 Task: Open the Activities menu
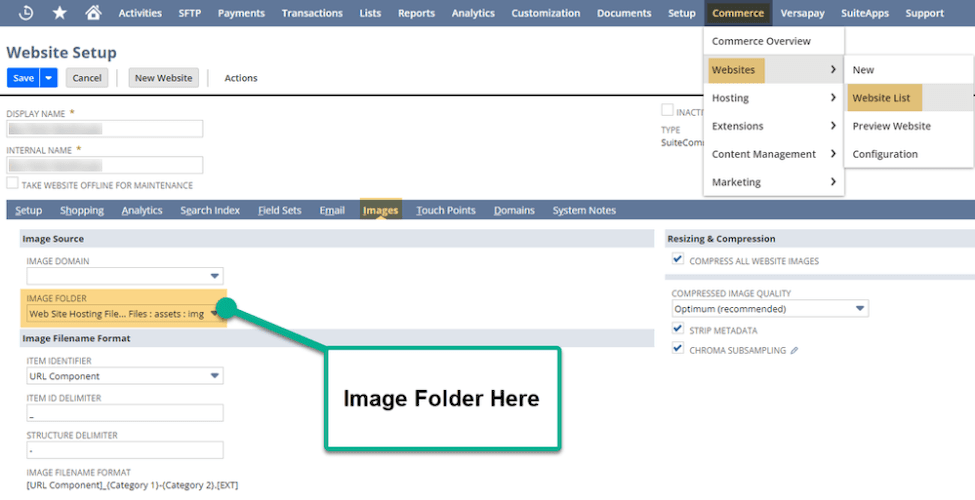pyautogui.click(x=140, y=13)
